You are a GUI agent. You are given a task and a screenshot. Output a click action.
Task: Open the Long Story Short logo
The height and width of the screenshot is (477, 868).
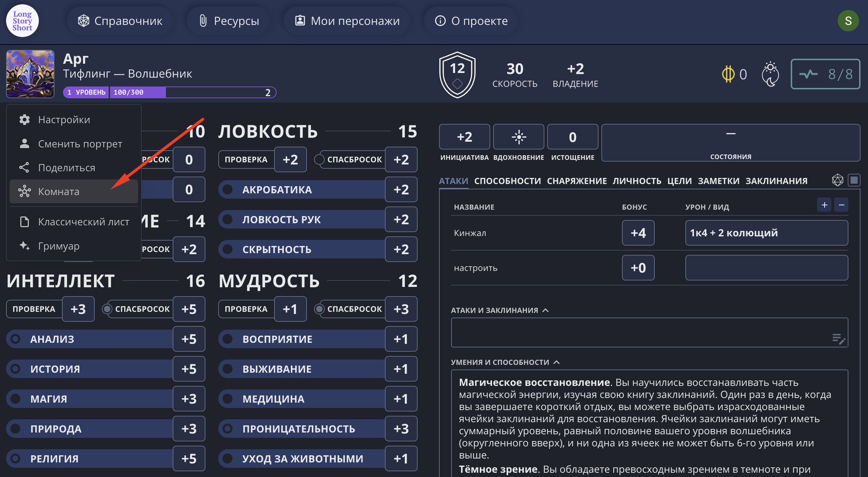pos(22,21)
